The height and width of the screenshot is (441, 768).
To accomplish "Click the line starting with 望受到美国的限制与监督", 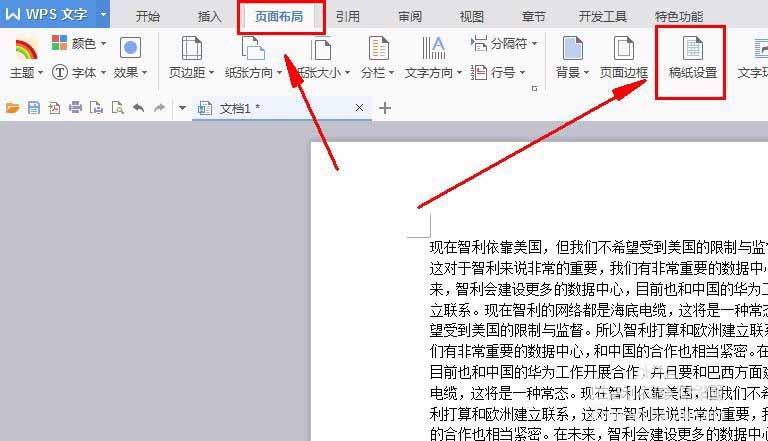I will click(x=599, y=330).
